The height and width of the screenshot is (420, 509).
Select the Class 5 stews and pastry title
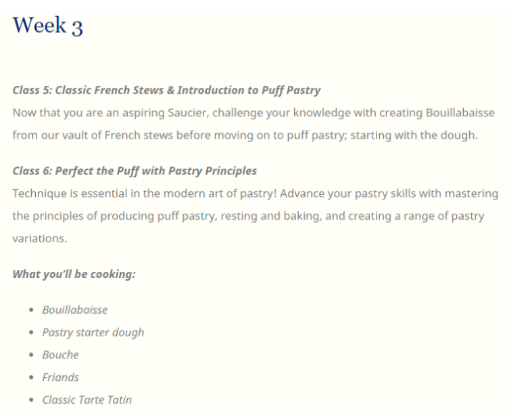(166, 91)
